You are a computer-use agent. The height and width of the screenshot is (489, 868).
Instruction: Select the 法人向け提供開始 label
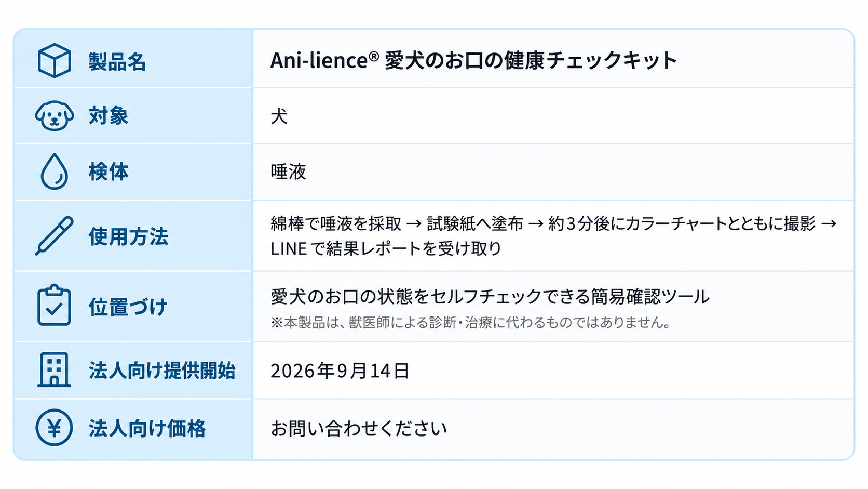click(162, 371)
